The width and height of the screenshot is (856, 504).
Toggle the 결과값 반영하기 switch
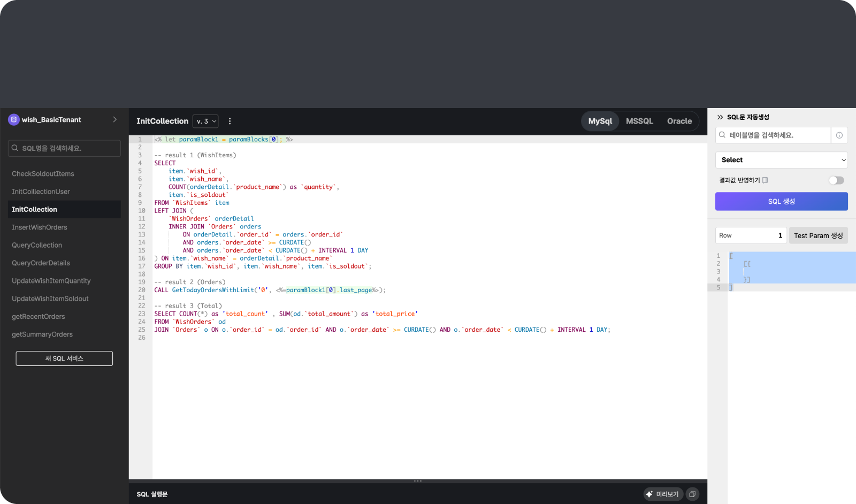(x=836, y=180)
